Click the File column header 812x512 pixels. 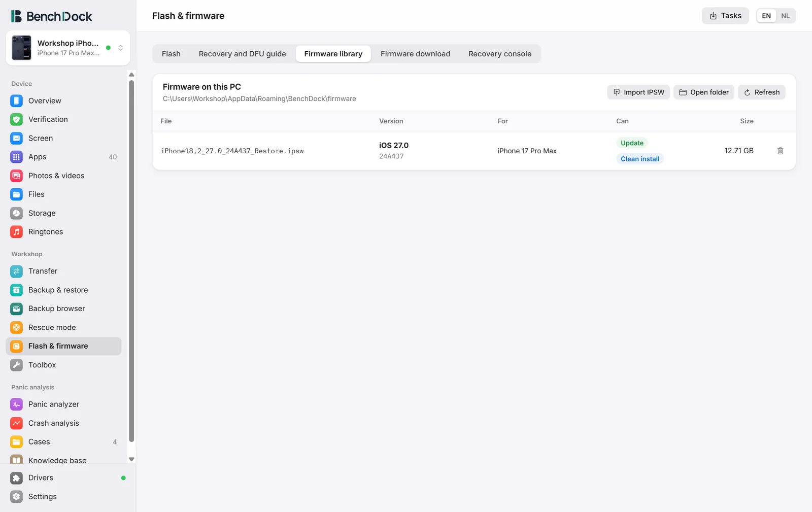tap(166, 121)
